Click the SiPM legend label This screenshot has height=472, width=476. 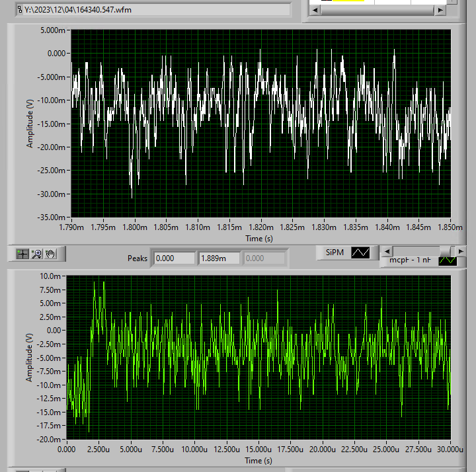click(335, 253)
